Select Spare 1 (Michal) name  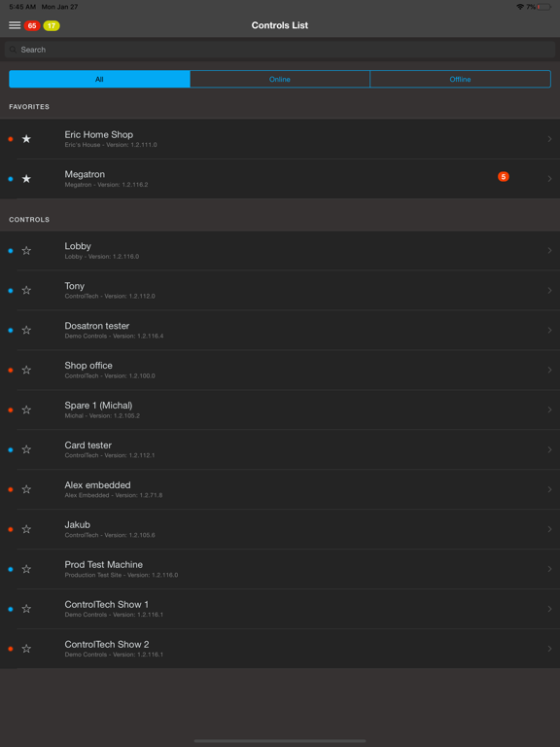click(98, 406)
